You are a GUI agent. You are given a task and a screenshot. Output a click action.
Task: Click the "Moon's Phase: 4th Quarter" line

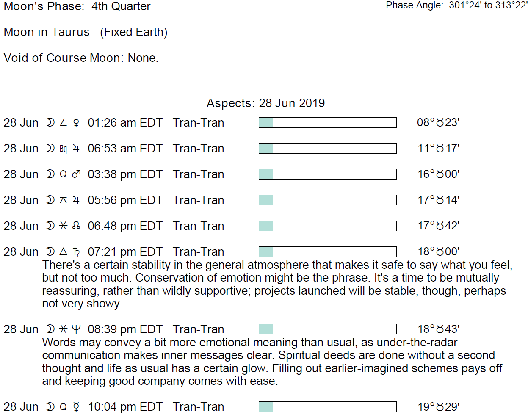(77, 6)
